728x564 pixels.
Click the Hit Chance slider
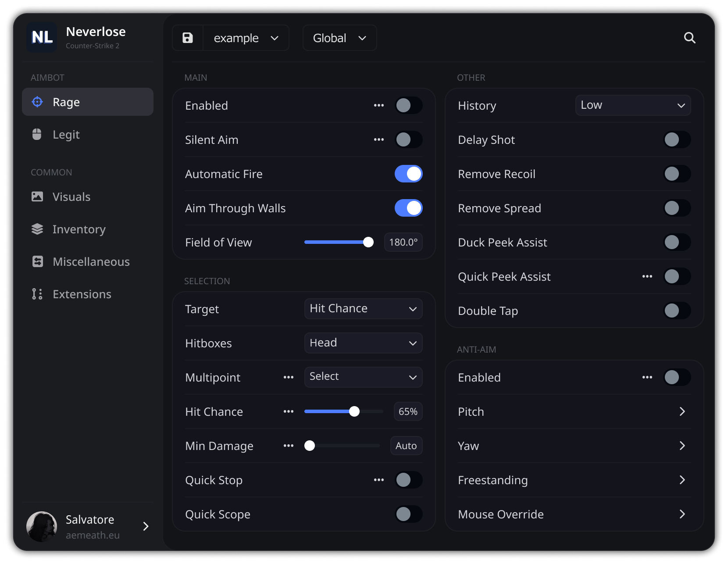click(x=344, y=411)
